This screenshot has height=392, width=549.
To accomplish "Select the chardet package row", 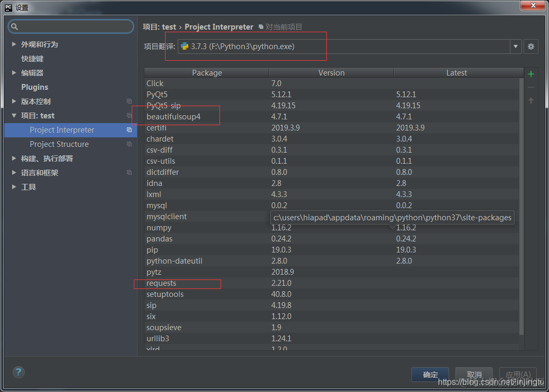I will pyautogui.click(x=332, y=139).
